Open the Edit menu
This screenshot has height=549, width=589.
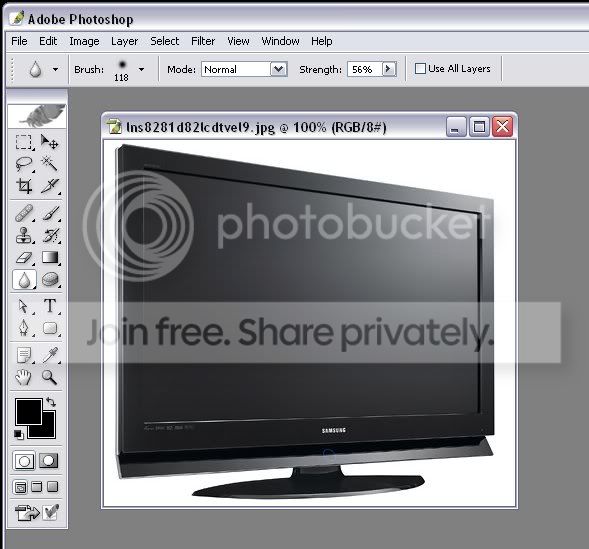[x=48, y=41]
